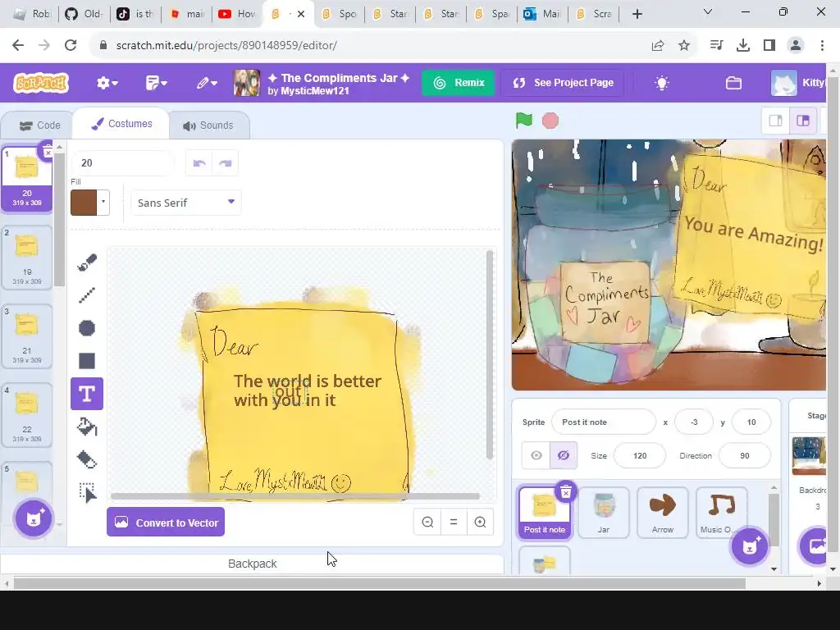This screenshot has width=840, height=630.
Task: Select the Select (marquee) tool
Action: coord(87,493)
